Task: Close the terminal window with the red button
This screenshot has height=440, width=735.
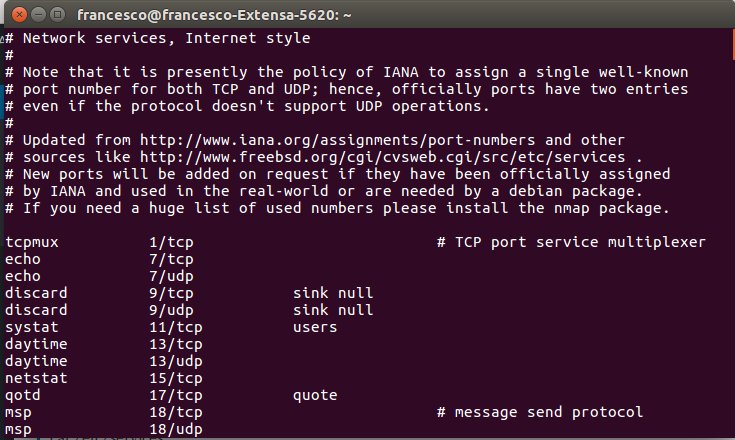Action: coord(19,15)
